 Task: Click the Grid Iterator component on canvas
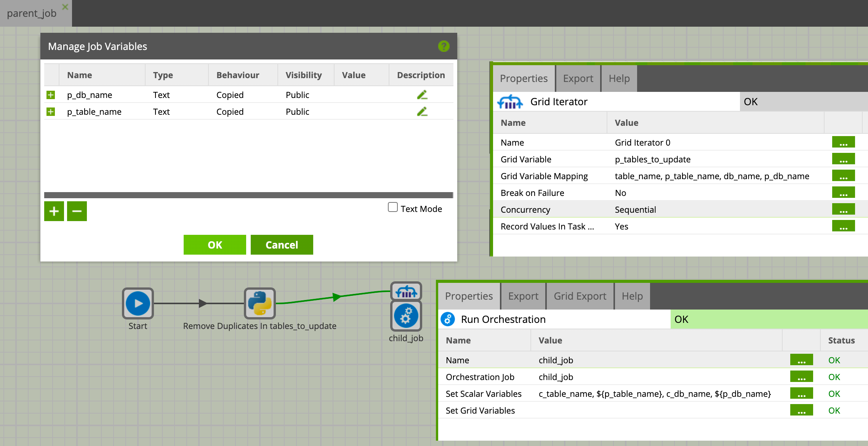[406, 292]
